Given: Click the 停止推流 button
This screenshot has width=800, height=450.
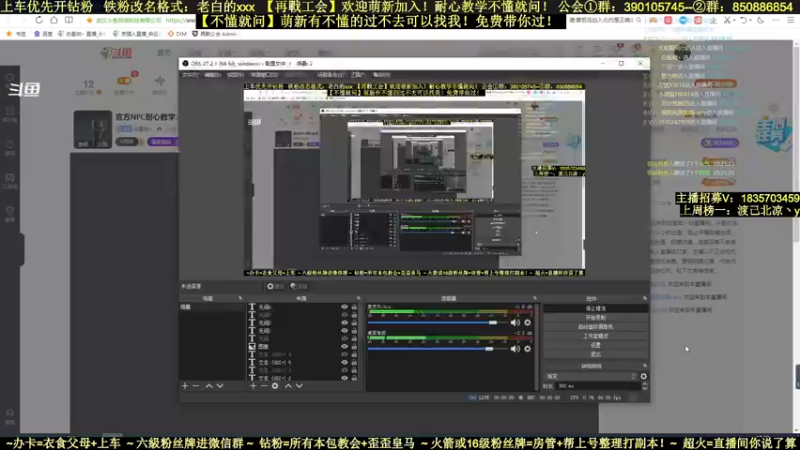Looking at the screenshot, I should tap(595, 309).
